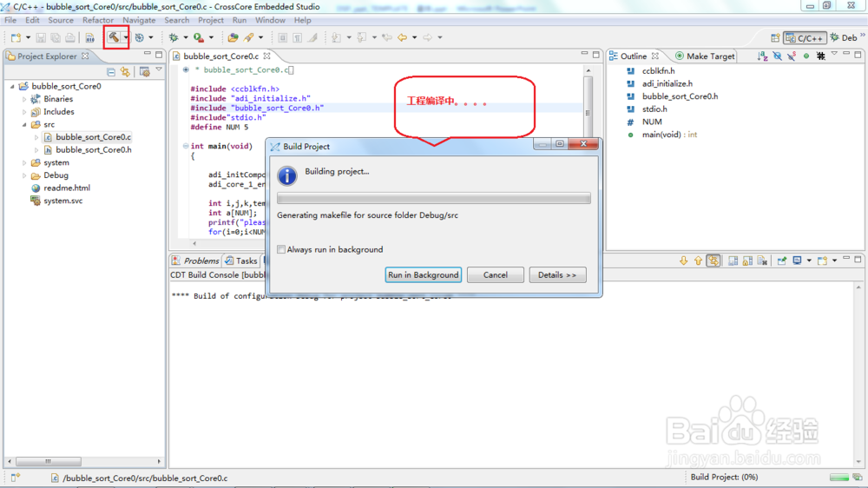868x488 pixels.
Task: Sort the Outline alphabetically
Action: pyautogui.click(x=763, y=56)
